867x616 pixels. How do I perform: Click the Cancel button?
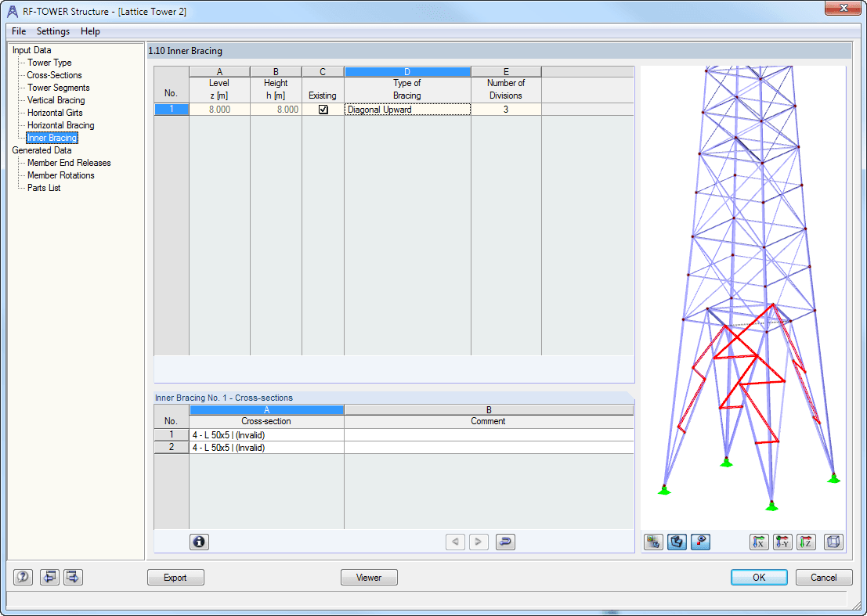pyautogui.click(x=823, y=578)
